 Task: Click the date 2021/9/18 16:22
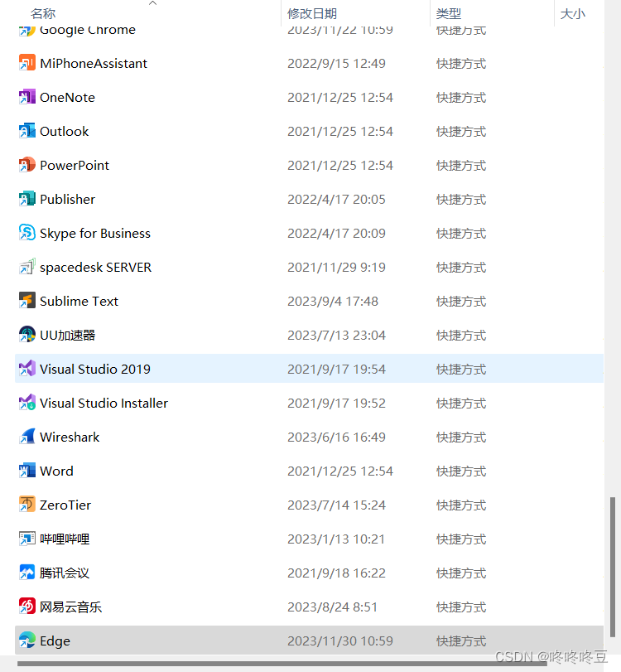[x=336, y=573]
